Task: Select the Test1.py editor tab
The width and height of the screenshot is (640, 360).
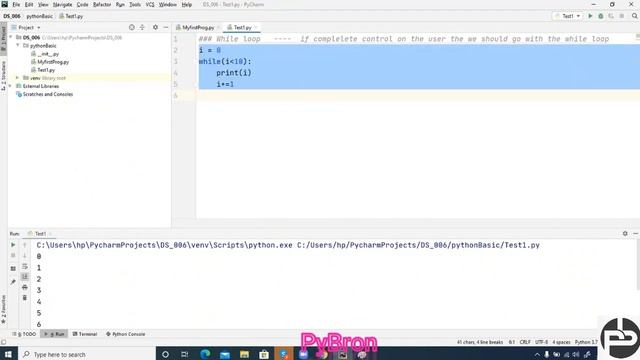Action: 242,27
